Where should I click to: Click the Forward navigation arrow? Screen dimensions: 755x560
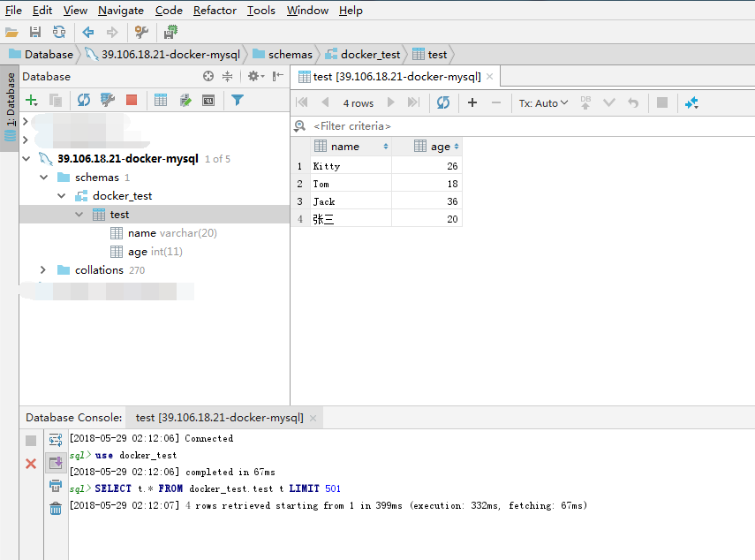pos(112,33)
